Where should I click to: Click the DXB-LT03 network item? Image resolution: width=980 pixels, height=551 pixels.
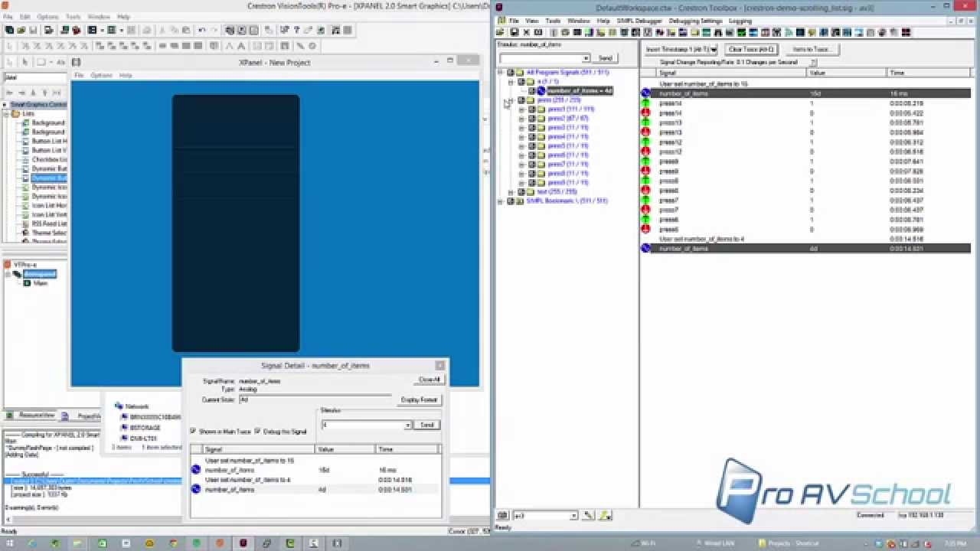[142, 439]
